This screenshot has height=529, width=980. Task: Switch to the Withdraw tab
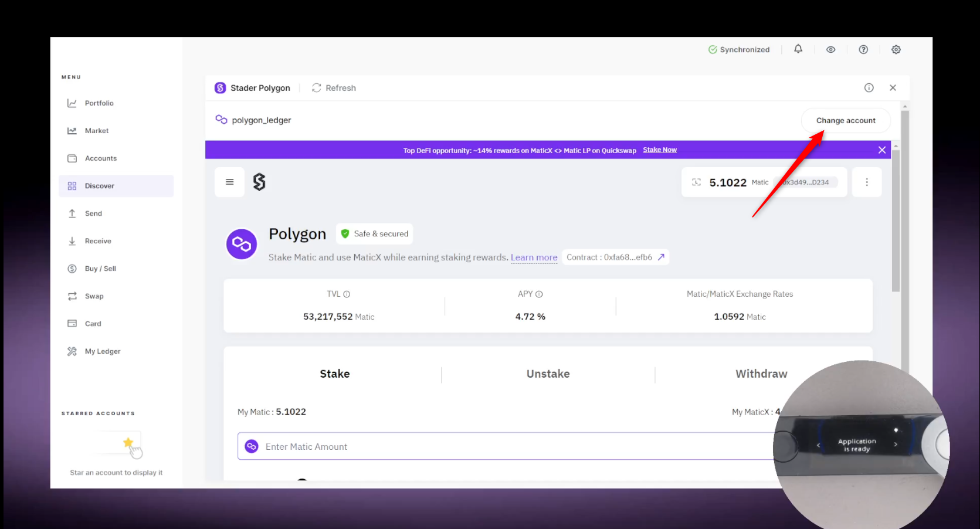coord(761,374)
